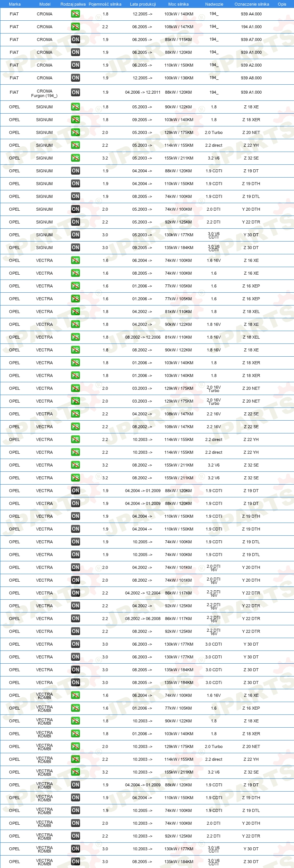Select ON diesel icon for Signum Y 22 DTR
This screenshot has height=868, width=294.
76,222
